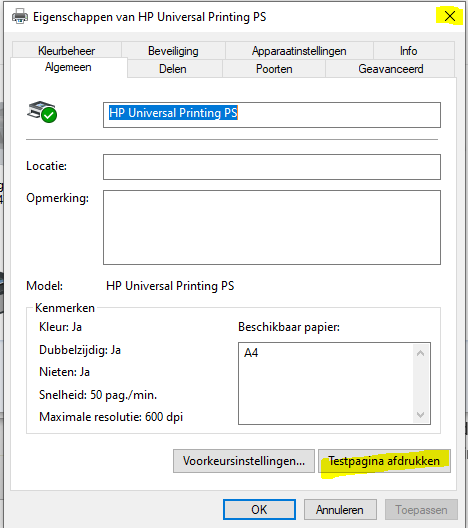The width and height of the screenshot is (468, 528).
Task: Open the Apparaatinstellingen tab
Action: point(299,51)
